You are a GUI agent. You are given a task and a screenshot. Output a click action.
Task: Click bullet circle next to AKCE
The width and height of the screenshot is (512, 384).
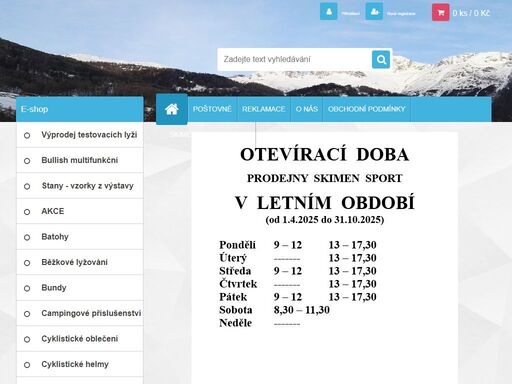click(x=27, y=212)
